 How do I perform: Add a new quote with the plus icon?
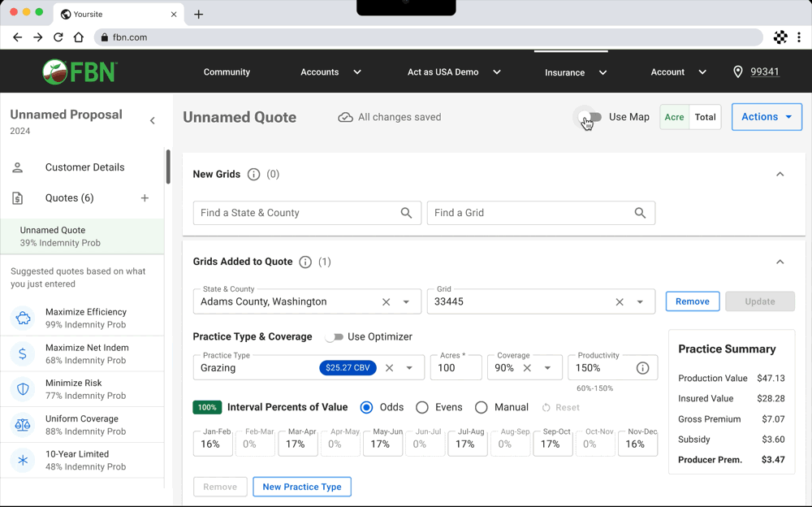click(x=145, y=198)
